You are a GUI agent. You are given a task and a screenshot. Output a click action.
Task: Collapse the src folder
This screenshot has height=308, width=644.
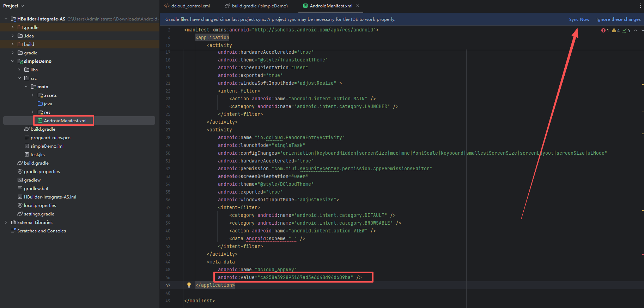pyautogui.click(x=19, y=78)
